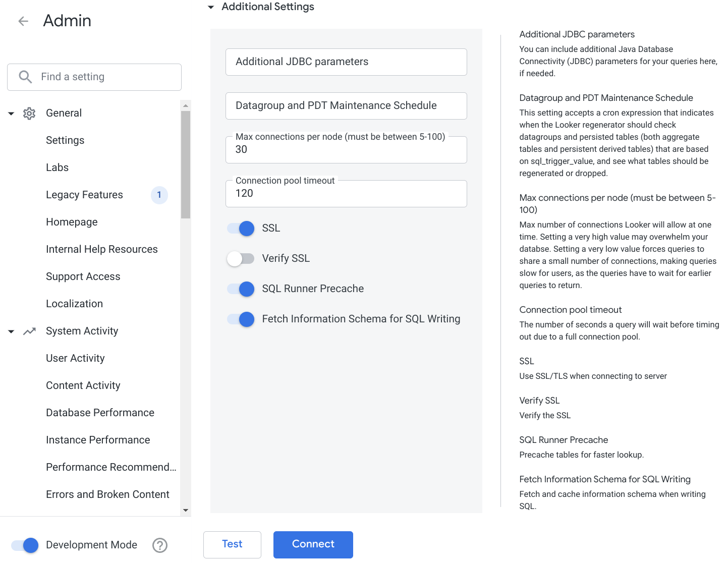Disable Fetch Information Schema for SQL Writing
The width and height of the screenshot is (728, 563).
[x=240, y=319]
